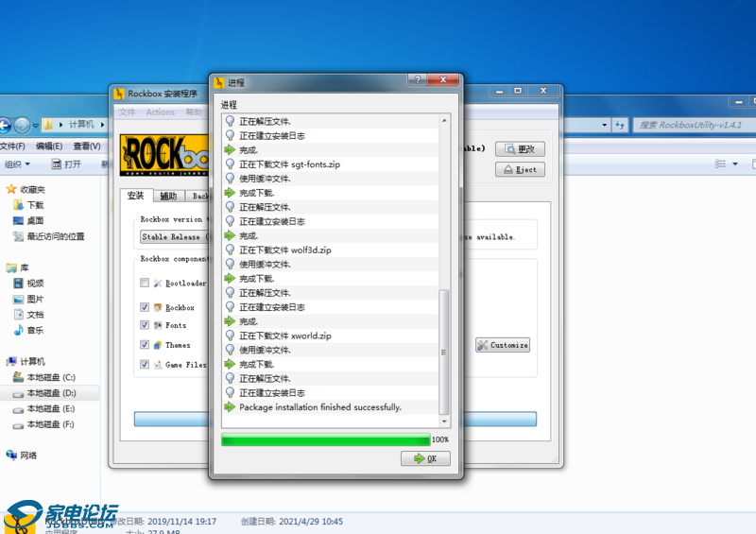Click the bulb icon beside wolf3d.zip entry
This screenshot has height=534, width=756.
coord(230,250)
